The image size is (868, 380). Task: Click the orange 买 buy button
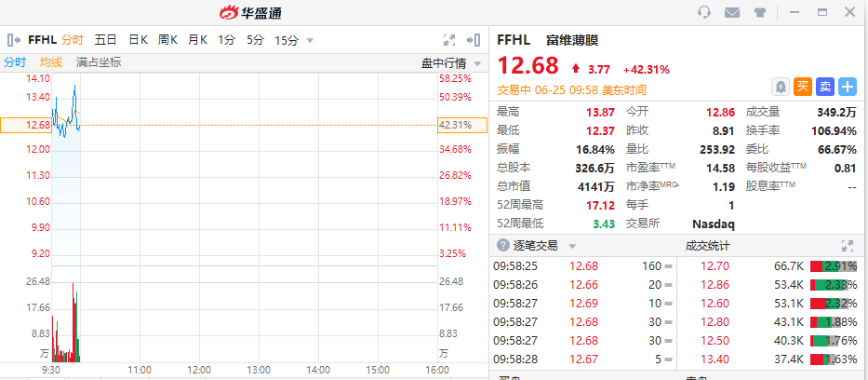(803, 87)
